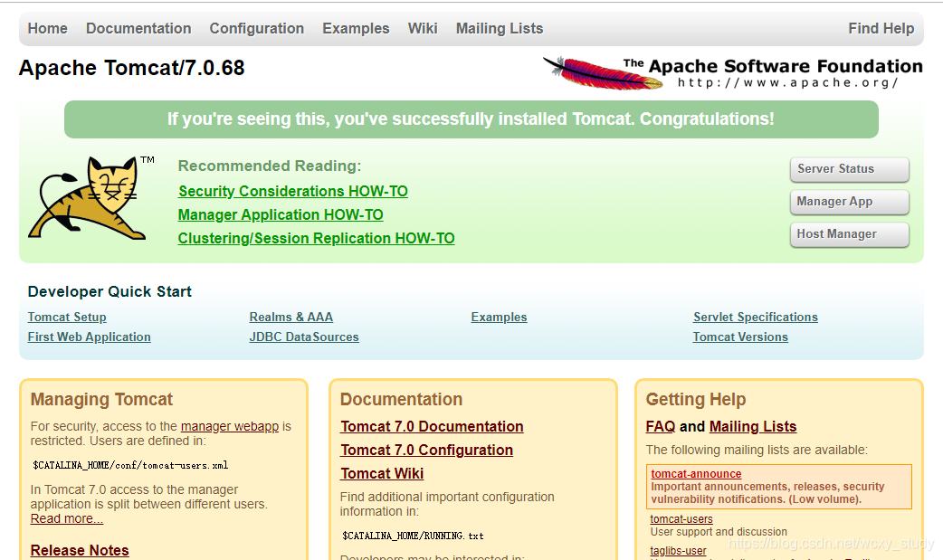The image size is (943, 560).
Task: Open Security Considerations HOW-TO link
Action: 293,191
